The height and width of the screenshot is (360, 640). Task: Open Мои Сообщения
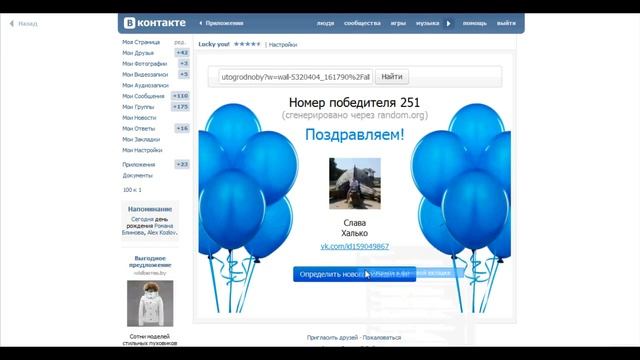pos(143,96)
